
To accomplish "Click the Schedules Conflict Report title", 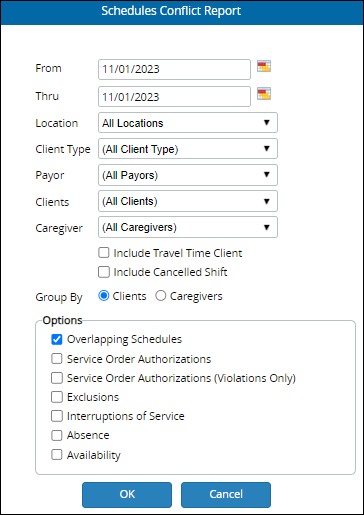I will pyautogui.click(x=171, y=11).
